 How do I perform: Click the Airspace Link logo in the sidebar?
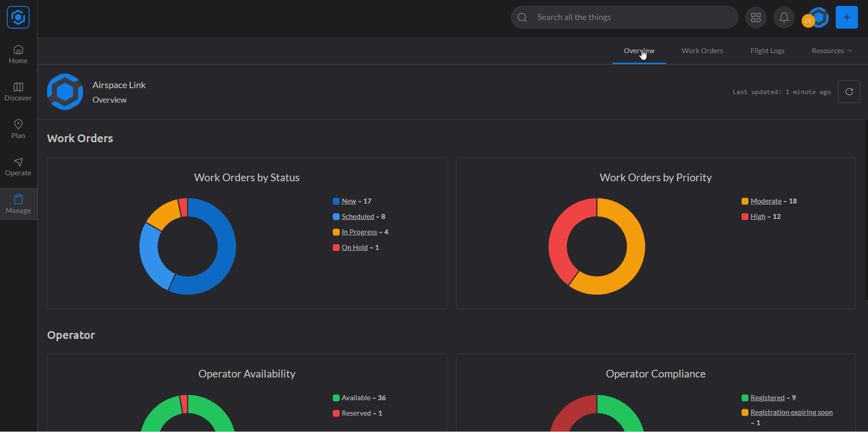coord(18,17)
